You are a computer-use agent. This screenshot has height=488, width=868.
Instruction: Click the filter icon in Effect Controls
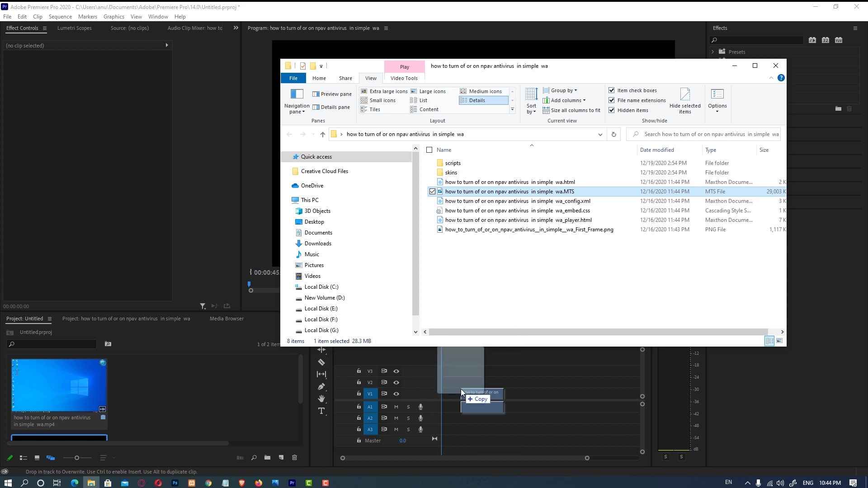(203, 306)
